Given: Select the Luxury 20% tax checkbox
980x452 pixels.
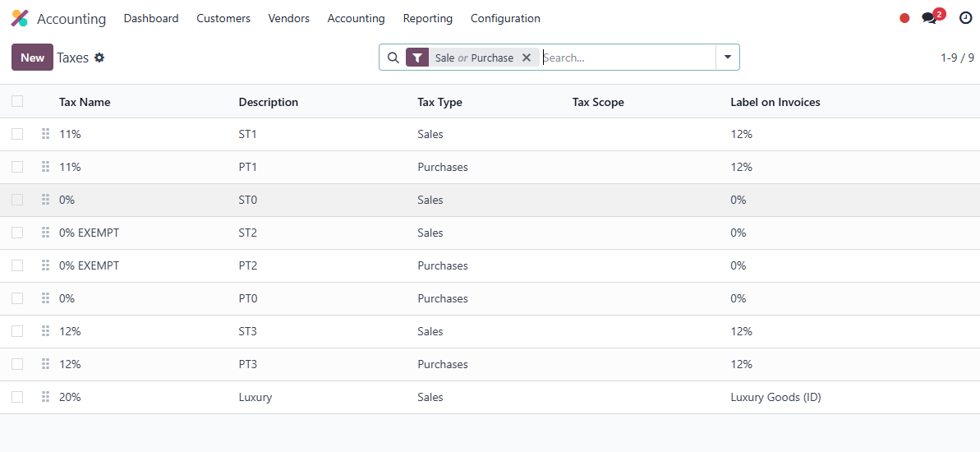Looking at the screenshot, I should pyautogui.click(x=17, y=397).
